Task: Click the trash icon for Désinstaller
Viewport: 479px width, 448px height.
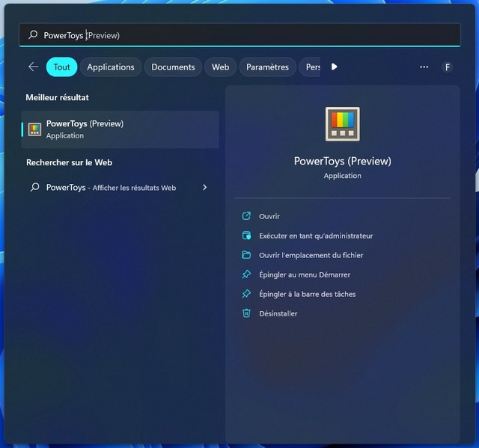Action: pyautogui.click(x=246, y=313)
